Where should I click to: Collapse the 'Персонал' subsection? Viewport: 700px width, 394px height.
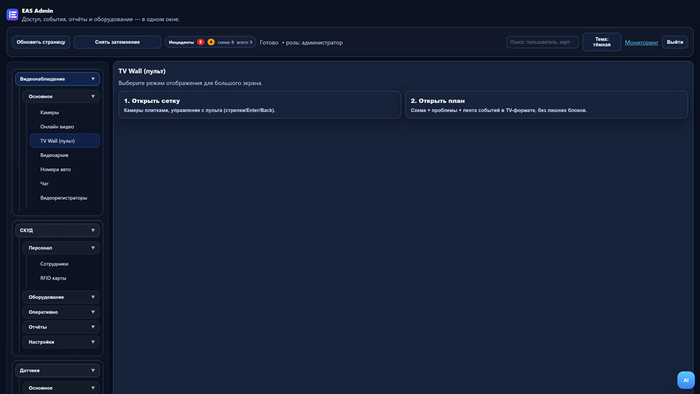61,248
